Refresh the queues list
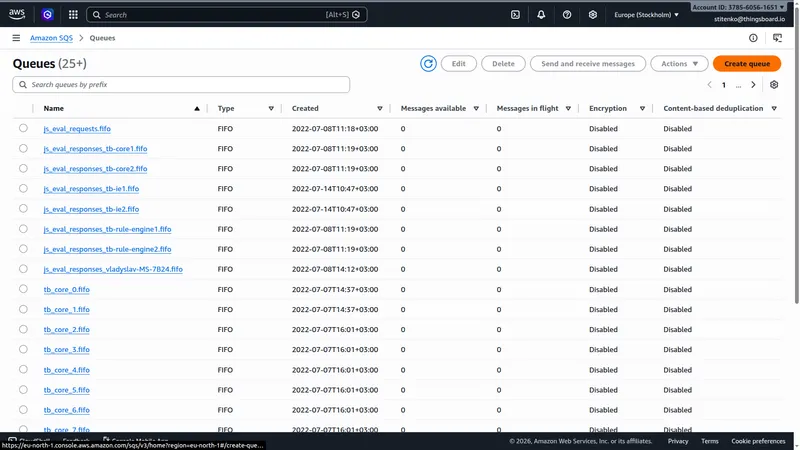 coord(428,64)
